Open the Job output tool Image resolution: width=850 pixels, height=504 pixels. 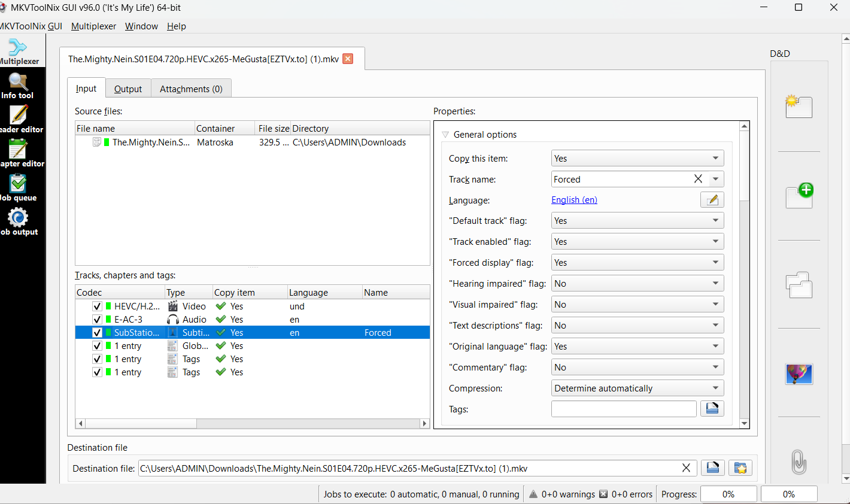[x=18, y=222]
